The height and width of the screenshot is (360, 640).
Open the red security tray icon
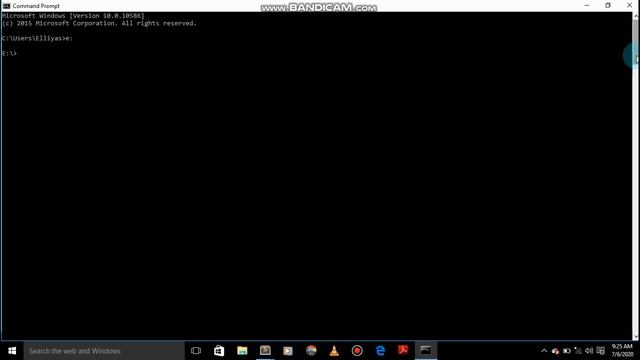pos(555,351)
